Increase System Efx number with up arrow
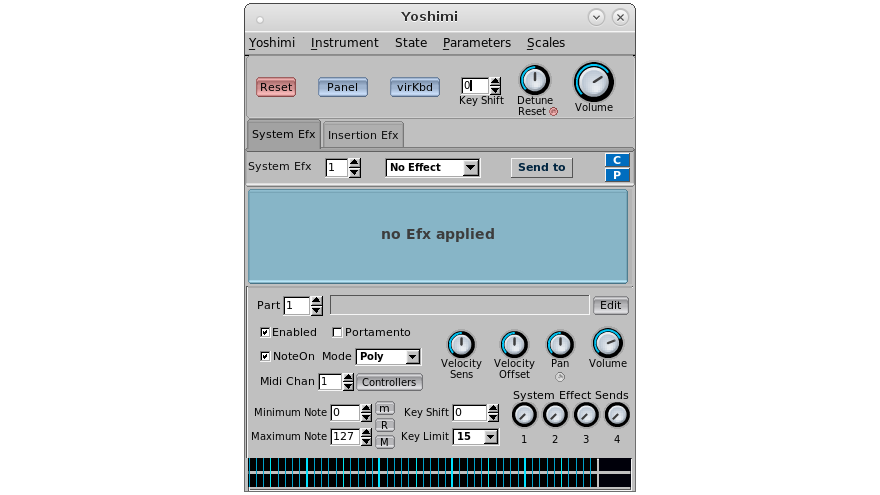880x495 pixels. (354, 163)
